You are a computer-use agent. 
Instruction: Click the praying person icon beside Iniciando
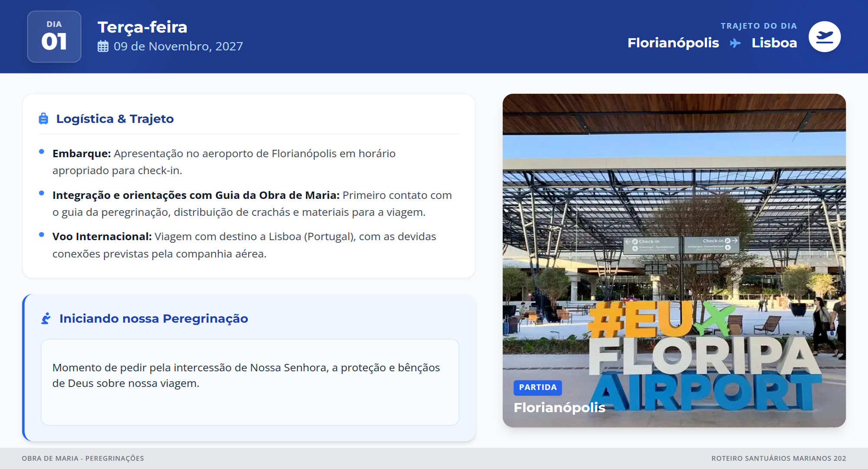46,318
